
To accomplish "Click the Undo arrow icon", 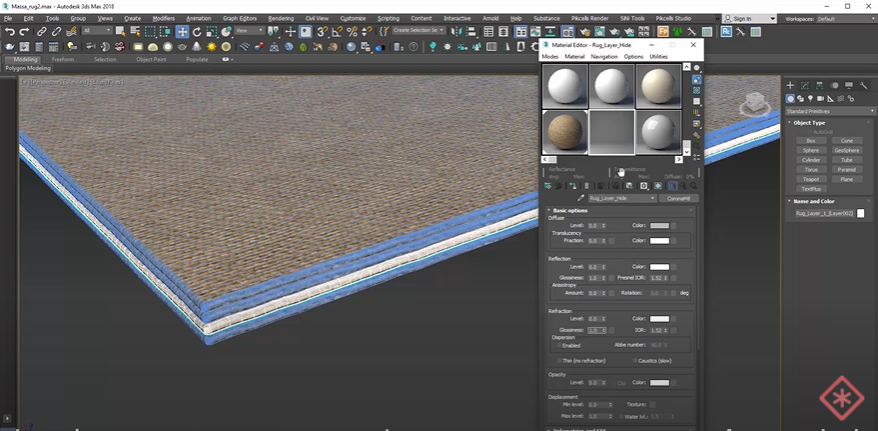I will click(9, 32).
